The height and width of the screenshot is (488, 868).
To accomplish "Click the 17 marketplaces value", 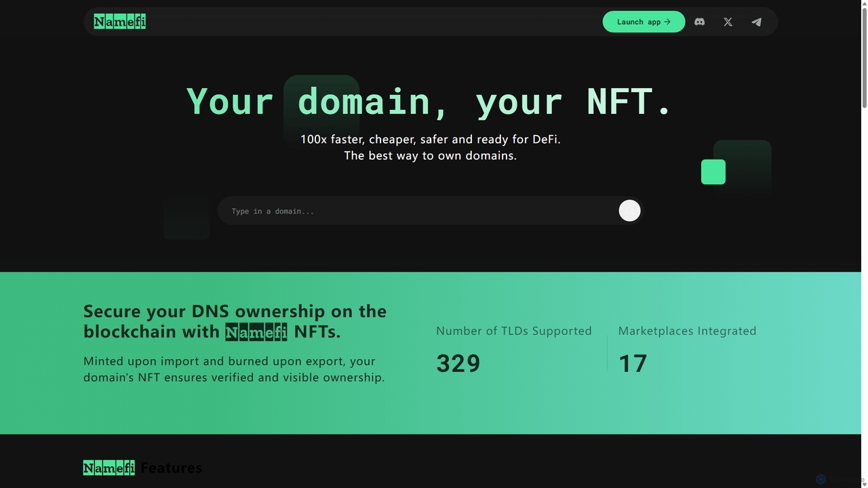I will [633, 363].
